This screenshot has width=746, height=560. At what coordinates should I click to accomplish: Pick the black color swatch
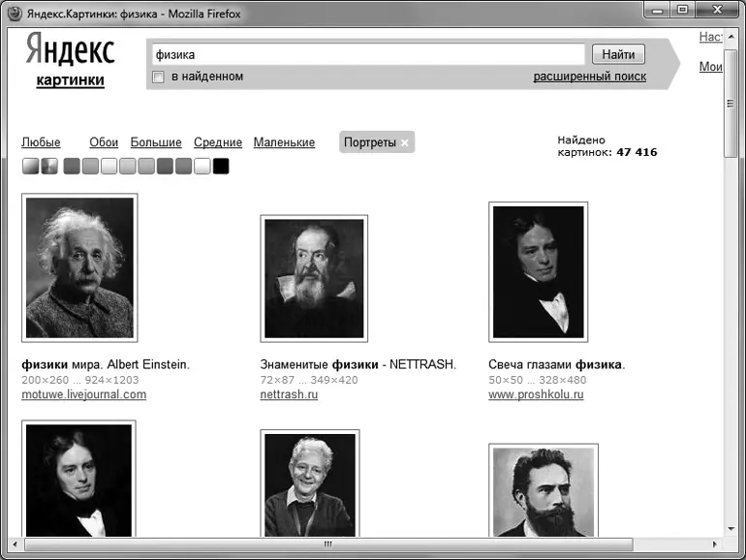[x=221, y=166]
